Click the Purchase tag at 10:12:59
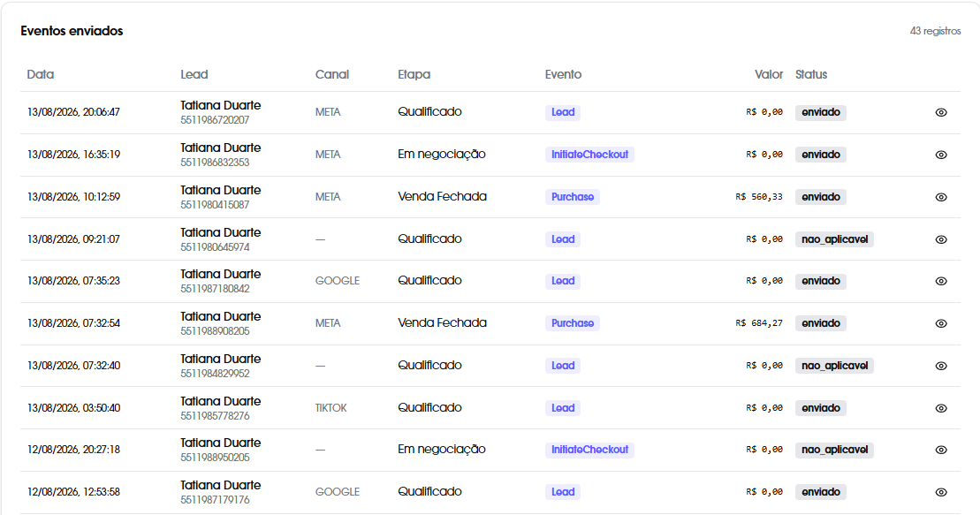Image resolution: width=980 pixels, height=515 pixels. pos(573,197)
